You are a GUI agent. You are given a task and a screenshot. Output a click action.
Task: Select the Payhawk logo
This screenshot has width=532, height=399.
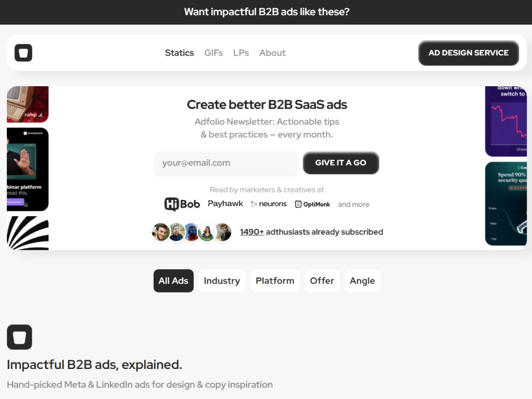(x=225, y=203)
